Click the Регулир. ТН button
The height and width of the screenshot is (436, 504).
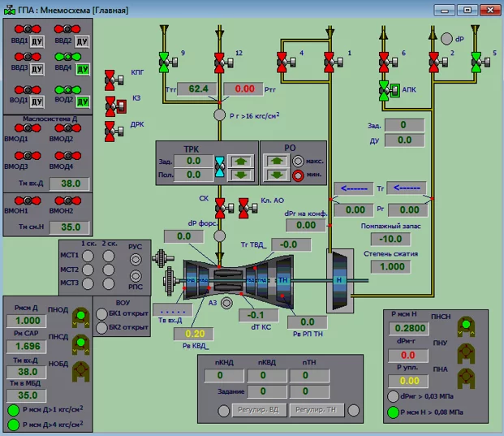pos(316,410)
